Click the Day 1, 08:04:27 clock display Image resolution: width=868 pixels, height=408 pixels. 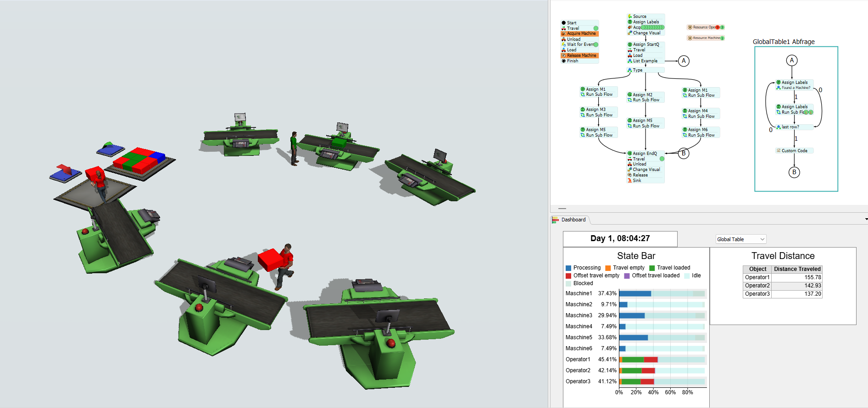tap(620, 238)
